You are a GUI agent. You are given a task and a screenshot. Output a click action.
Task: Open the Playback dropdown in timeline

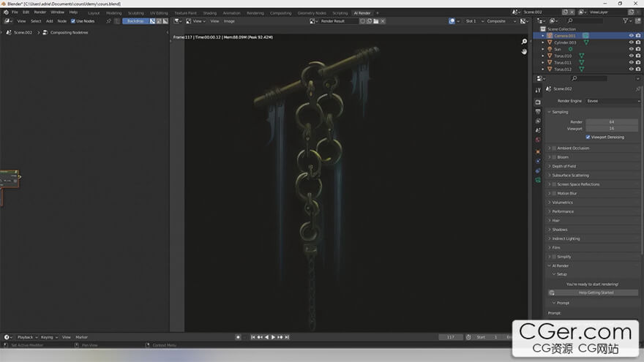[x=27, y=337]
